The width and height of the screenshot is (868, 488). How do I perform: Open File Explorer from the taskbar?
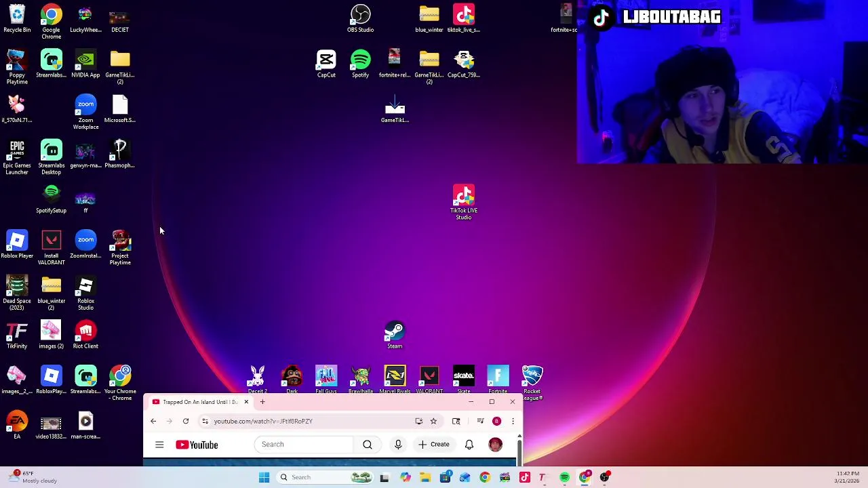(425, 477)
